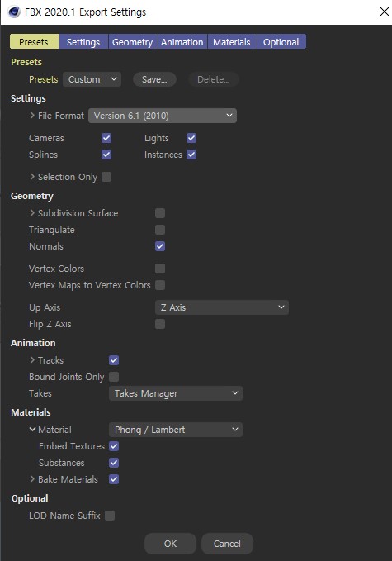This screenshot has height=561, width=392.
Task: Open the Phong / Lambert material dropdown
Action: click(x=176, y=430)
